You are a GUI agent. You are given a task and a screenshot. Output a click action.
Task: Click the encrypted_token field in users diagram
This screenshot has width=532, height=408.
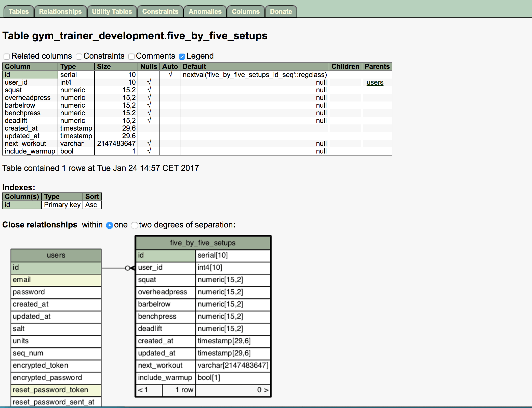[56, 365]
